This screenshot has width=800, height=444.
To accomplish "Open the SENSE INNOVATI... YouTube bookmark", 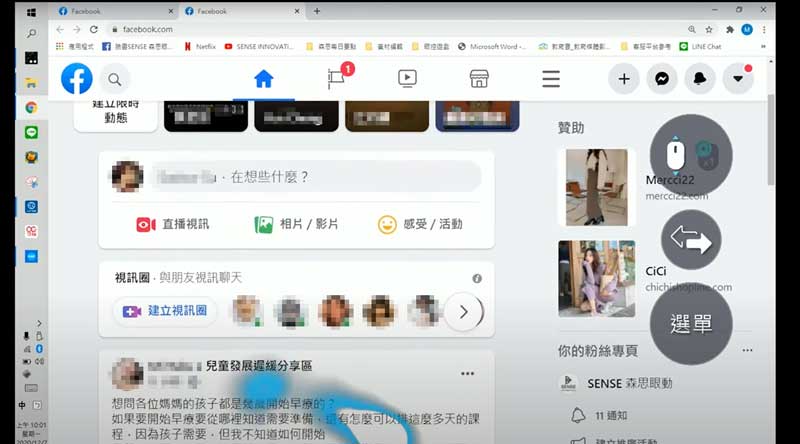I will tap(259, 46).
